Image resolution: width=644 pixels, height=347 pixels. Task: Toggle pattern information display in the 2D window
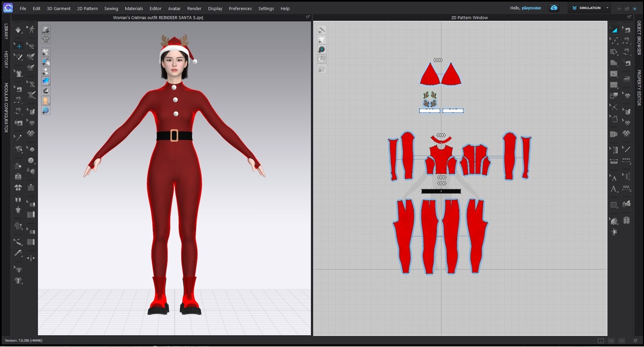click(x=322, y=49)
